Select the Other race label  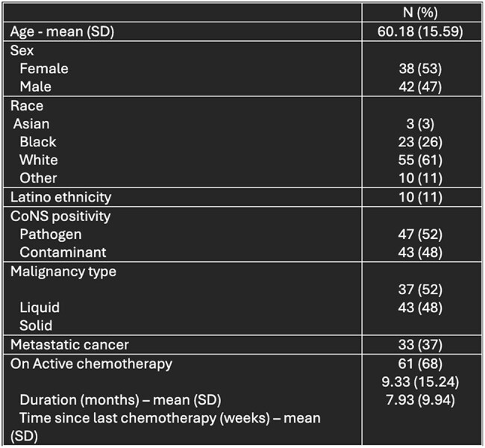[38, 178]
